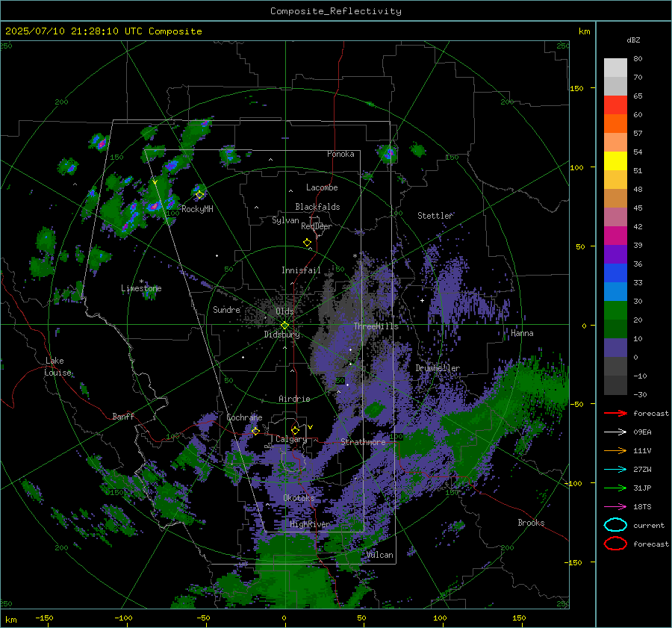Screen dimensions: 672x628
Task: Click the magenta 18TS arrow symbol
Action: (x=615, y=507)
